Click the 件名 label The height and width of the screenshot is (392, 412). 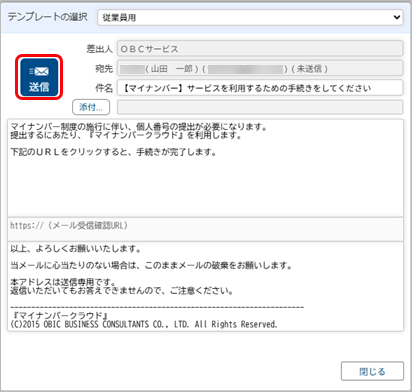[104, 88]
